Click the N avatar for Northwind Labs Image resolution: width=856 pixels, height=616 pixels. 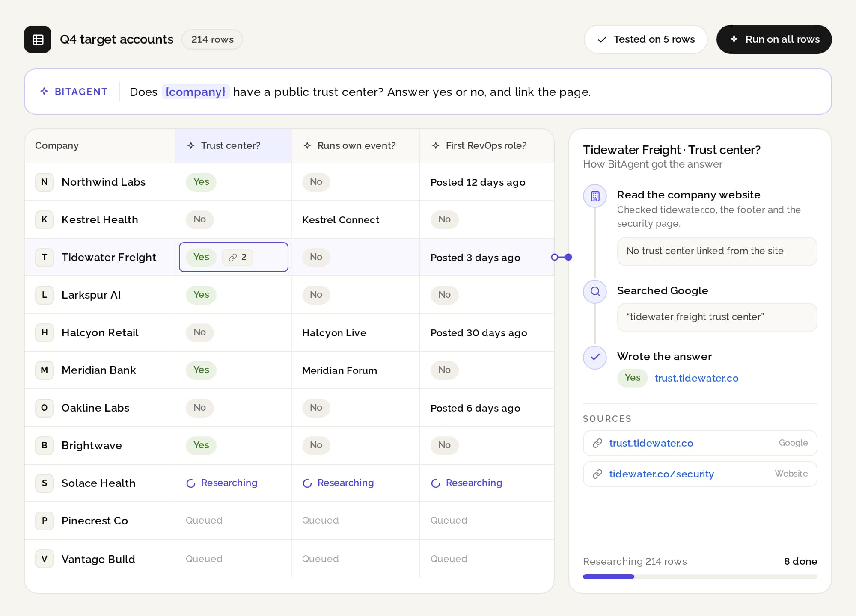pyautogui.click(x=45, y=182)
